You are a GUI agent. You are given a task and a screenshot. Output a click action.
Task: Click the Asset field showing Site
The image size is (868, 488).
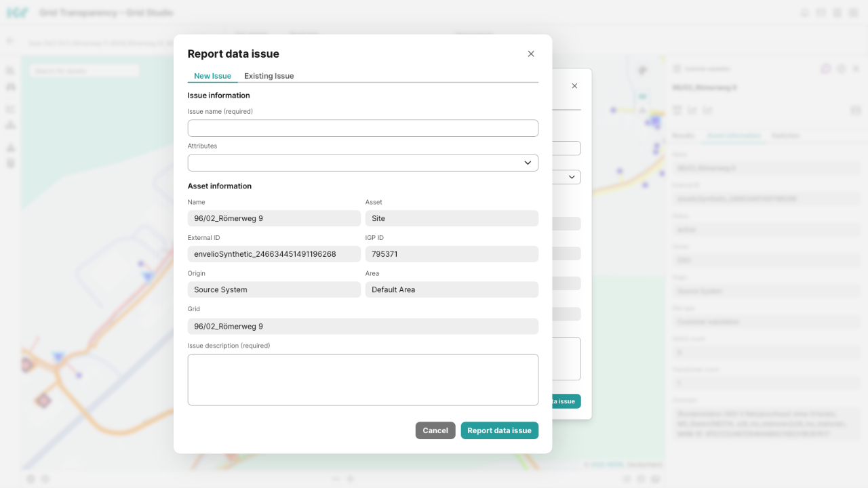[x=452, y=218]
